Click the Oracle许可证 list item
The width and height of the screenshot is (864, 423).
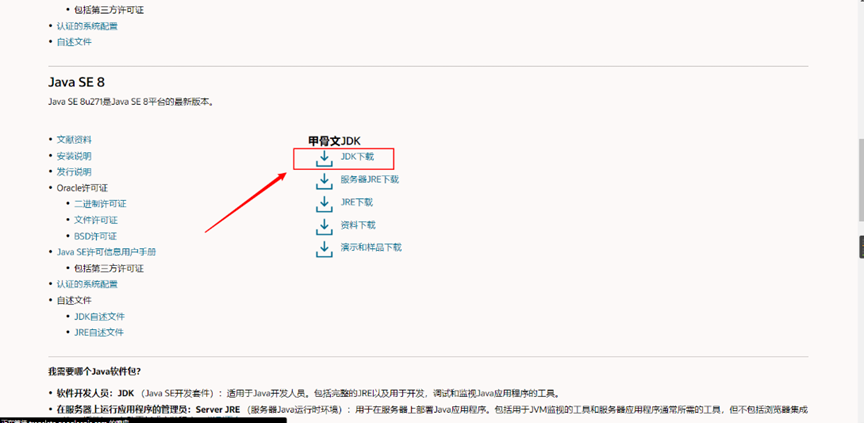coord(82,188)
